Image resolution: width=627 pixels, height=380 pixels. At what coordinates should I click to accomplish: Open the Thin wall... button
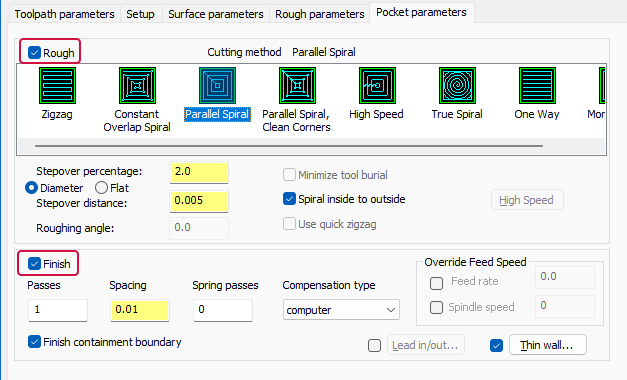pyautogui.click(x=548, y=345)
